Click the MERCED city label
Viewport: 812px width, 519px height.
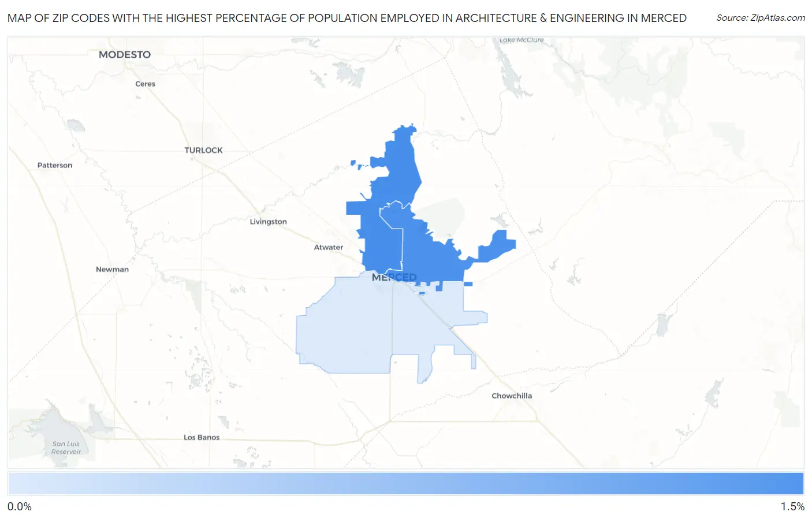coord(394,277)
